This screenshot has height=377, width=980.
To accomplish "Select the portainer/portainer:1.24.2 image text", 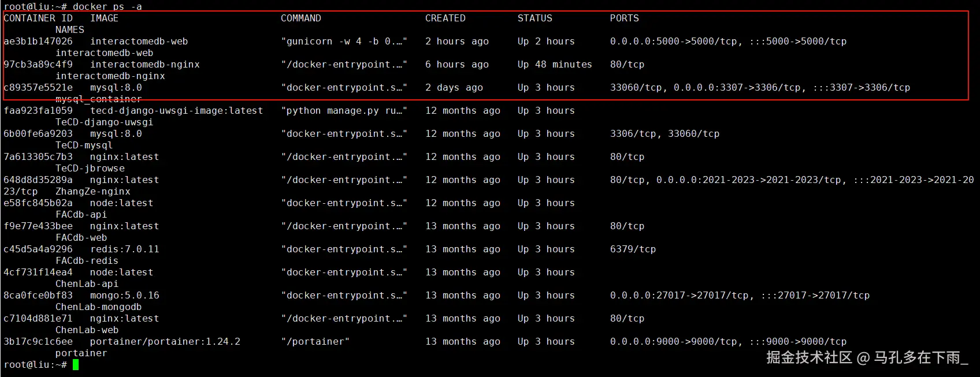I will [165, 342].
